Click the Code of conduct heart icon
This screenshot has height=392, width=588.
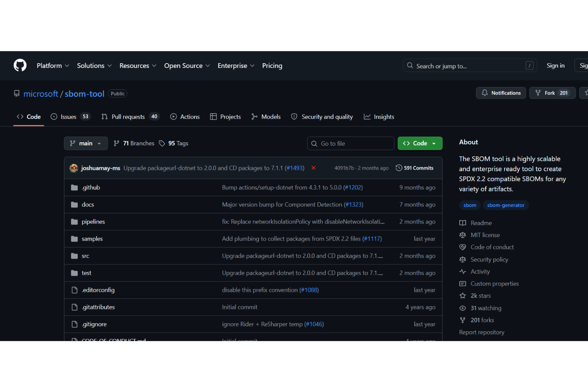[x=462, y=247]
